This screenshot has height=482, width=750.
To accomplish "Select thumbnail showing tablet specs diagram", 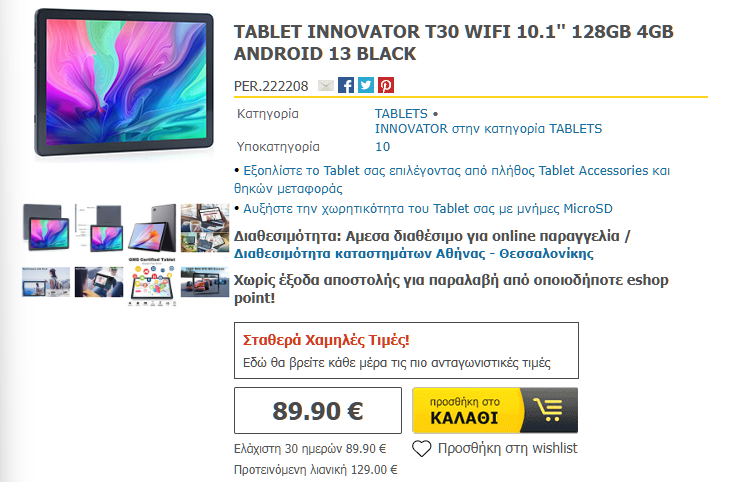I will 99,228.
